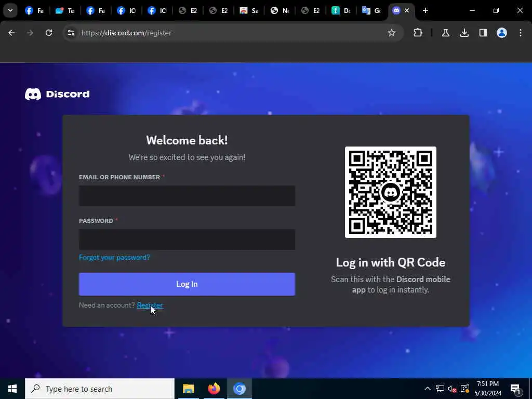Screen dimensions: 532x399
Task: Open File Explorer from the taskbar
Action: 188,389
